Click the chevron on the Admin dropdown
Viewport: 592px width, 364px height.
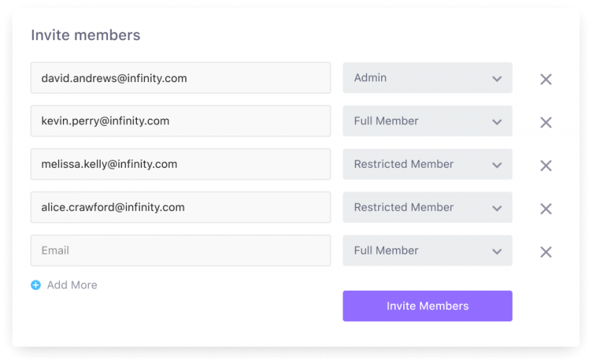click(x=497, y=78)
